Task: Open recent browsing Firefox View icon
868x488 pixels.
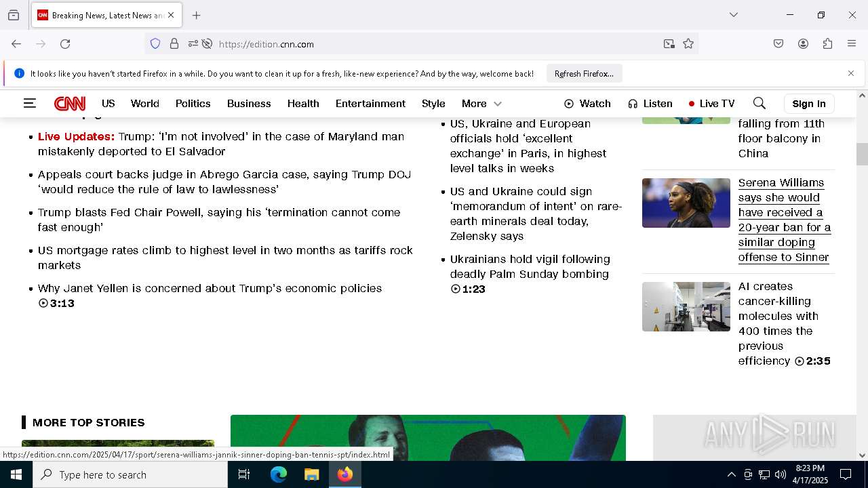Action: pyautogui.click(x=14, y=15)
